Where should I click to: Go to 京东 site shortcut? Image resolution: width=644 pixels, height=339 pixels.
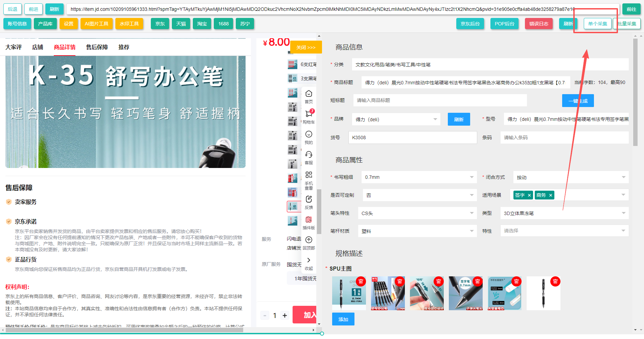160,24
